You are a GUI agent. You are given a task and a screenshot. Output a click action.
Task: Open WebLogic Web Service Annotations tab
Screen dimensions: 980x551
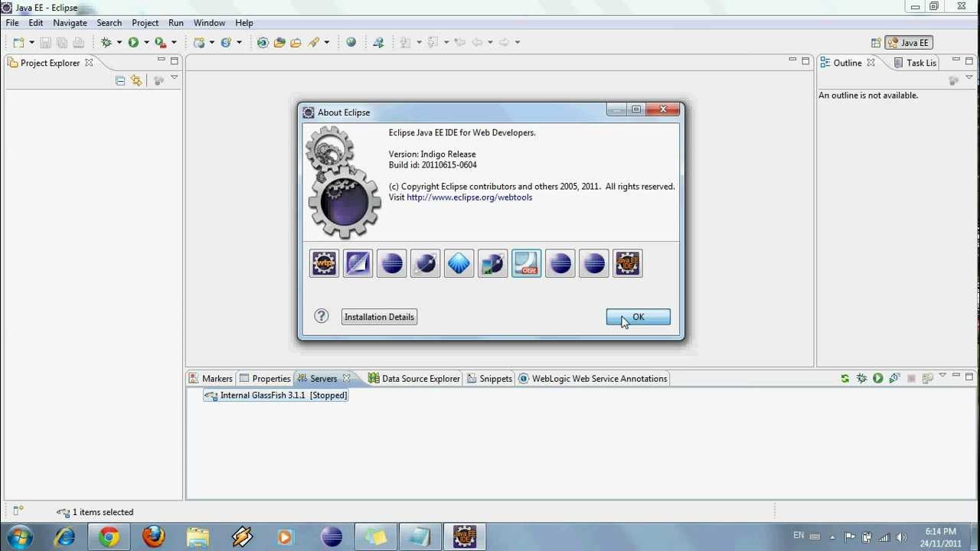pos(593,379)
